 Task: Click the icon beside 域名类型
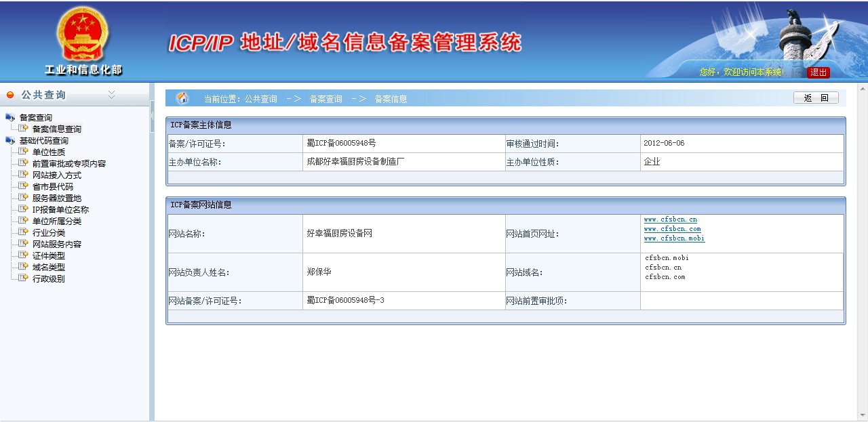coord(24,267)
